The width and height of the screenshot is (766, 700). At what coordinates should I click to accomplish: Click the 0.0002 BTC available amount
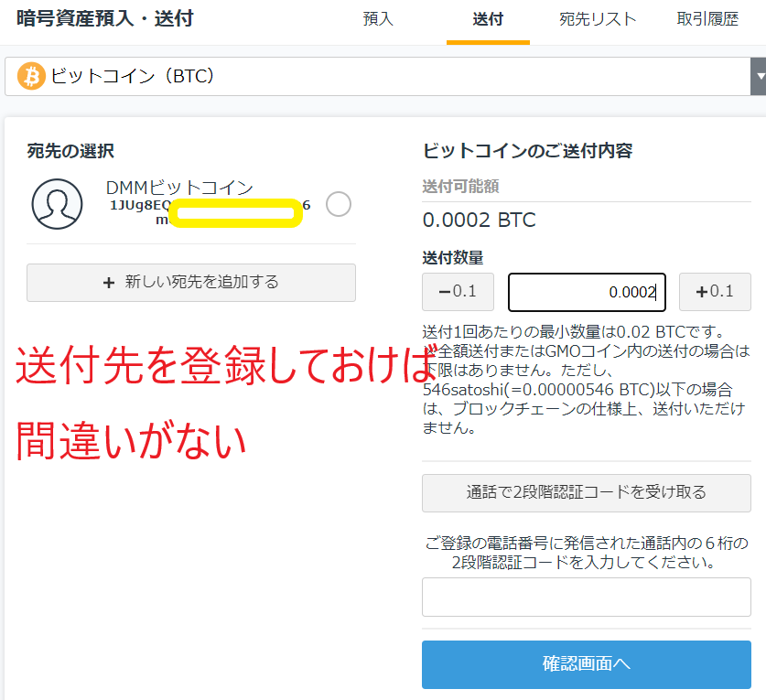480,220
